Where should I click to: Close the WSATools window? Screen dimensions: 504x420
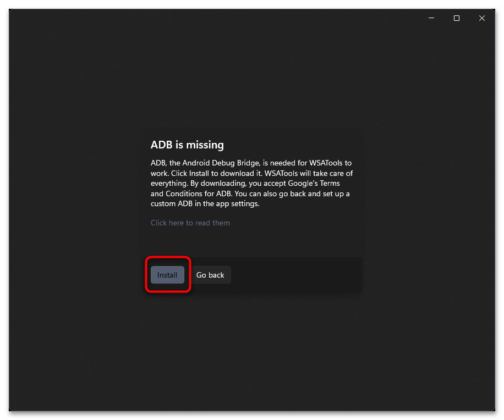point(482,18)
